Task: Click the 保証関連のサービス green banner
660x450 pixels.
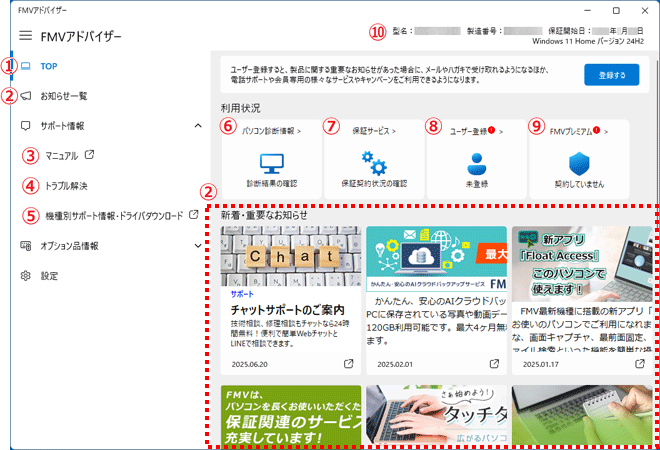Action: (x=291, y=415)
